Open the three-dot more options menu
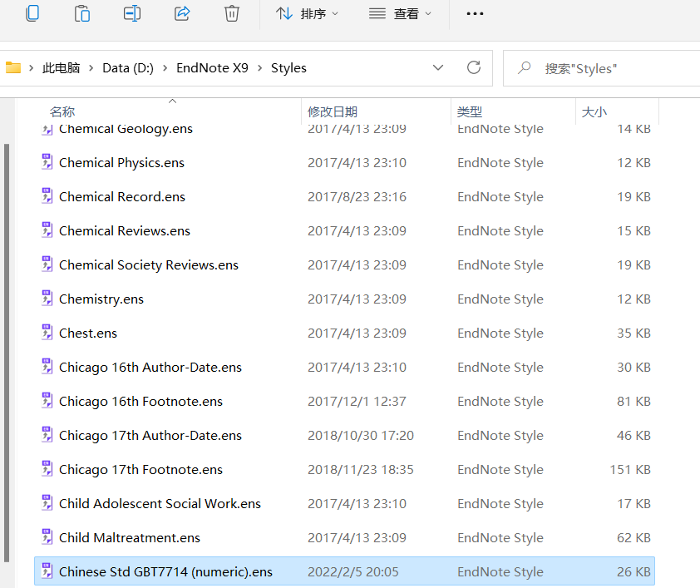 pos(475,14)
